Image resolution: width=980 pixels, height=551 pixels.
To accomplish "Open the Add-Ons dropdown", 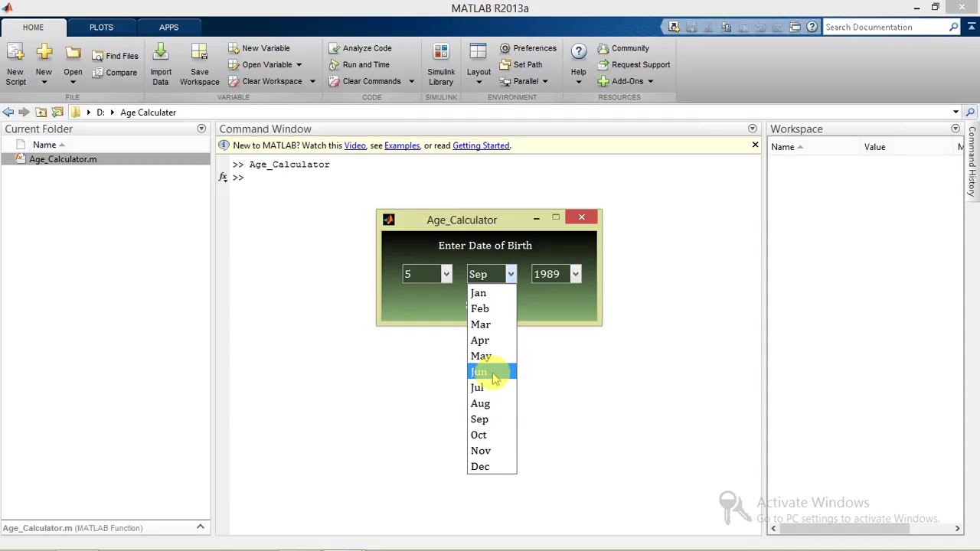I will tap(626, 82).
